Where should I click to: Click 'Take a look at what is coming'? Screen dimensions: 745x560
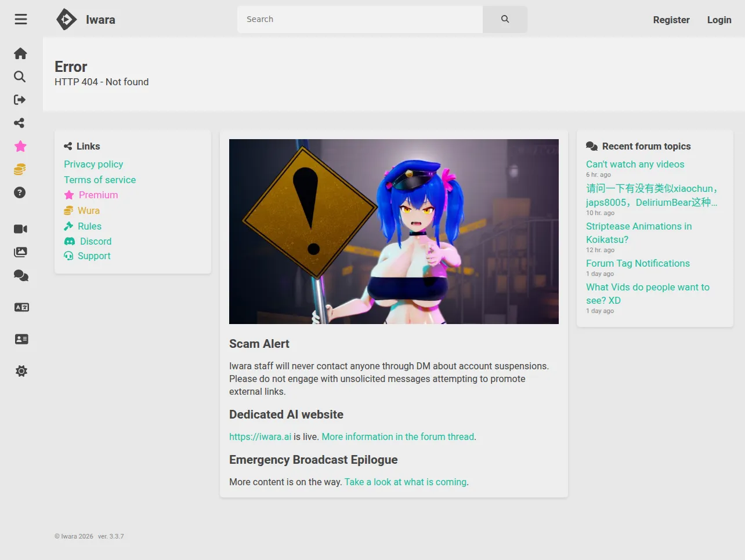(x=406, y=482)
